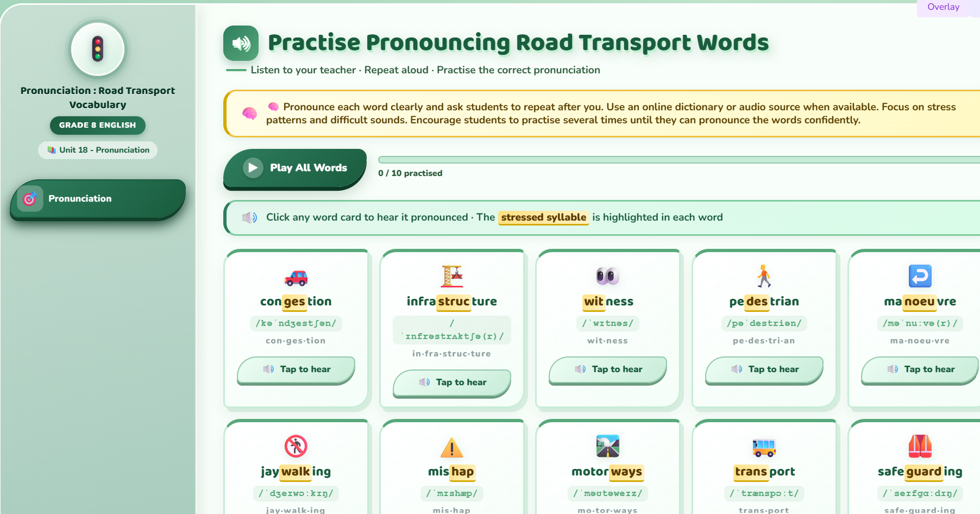Screen dimensions: 980x514
Task: Click the subtitle 'Listen to your teacher · Repeat aloud'
Action: pos(340,70)
